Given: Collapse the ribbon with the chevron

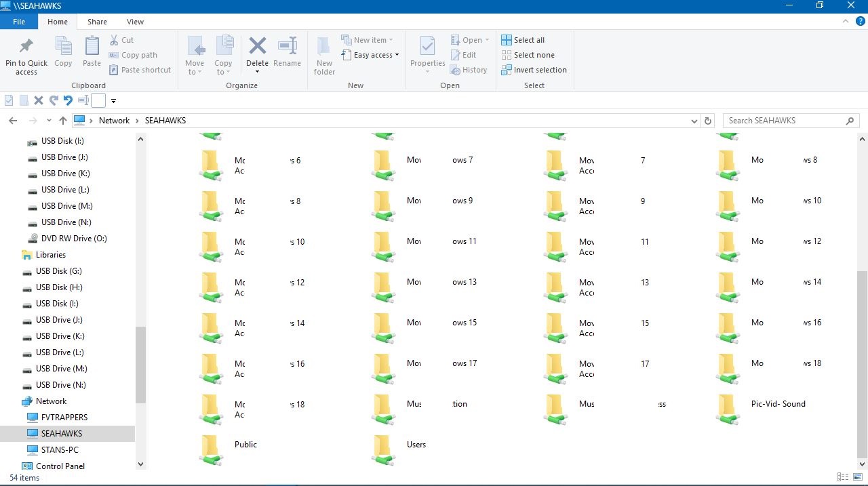Looking at the screenshot, I should (844, 22).
